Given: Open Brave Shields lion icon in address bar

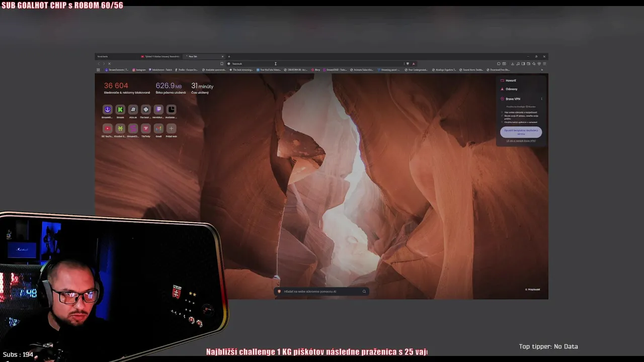Looking at the screenshot, I should pos(408,64).
